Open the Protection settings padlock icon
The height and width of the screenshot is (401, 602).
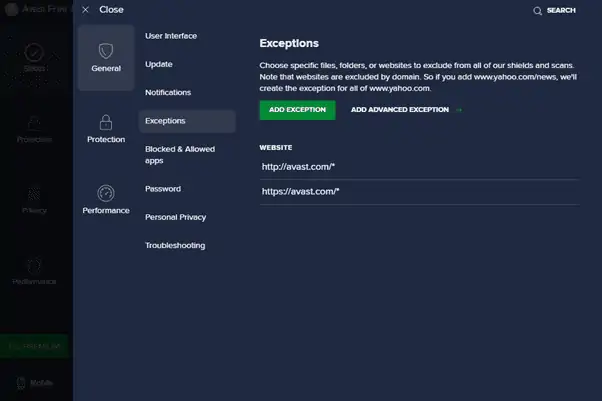[106, 123]
